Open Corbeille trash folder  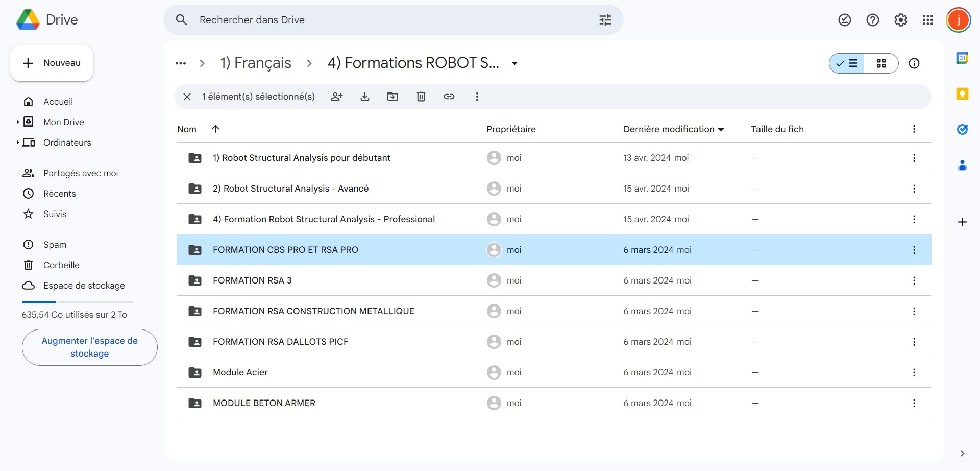pyautogui.click(x=61, y=265)
